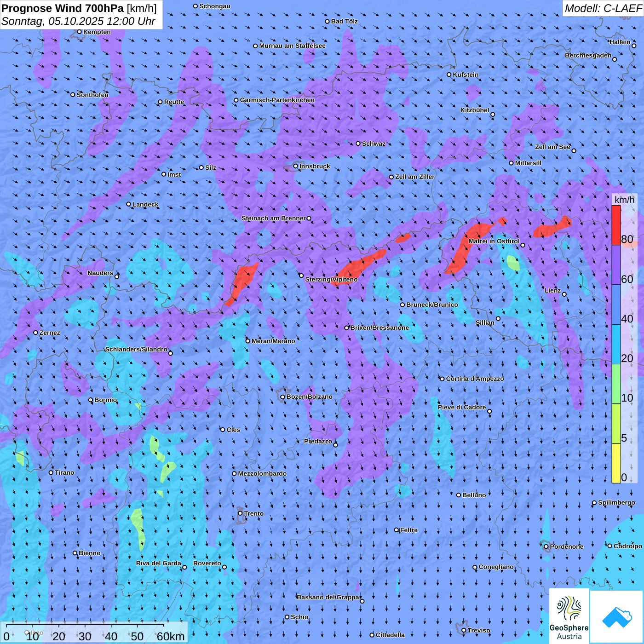The width and height of the screenshot is (644, 644).
Task: Click the Belluno city label
Action: [474, 495]
